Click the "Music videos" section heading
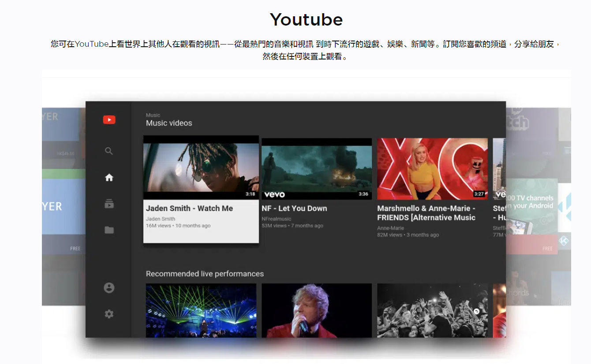591x364 pixels. (169, 123)
